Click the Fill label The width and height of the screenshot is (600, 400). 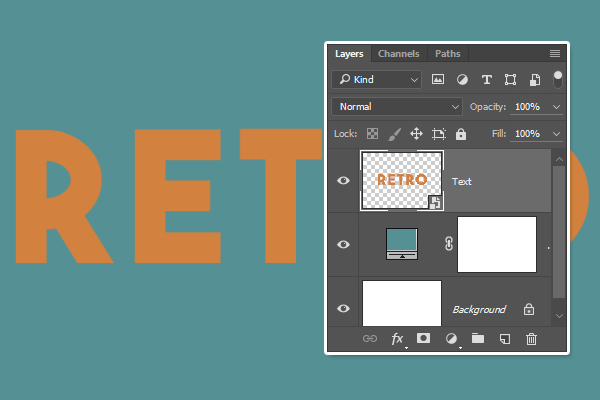coord(499,134)
